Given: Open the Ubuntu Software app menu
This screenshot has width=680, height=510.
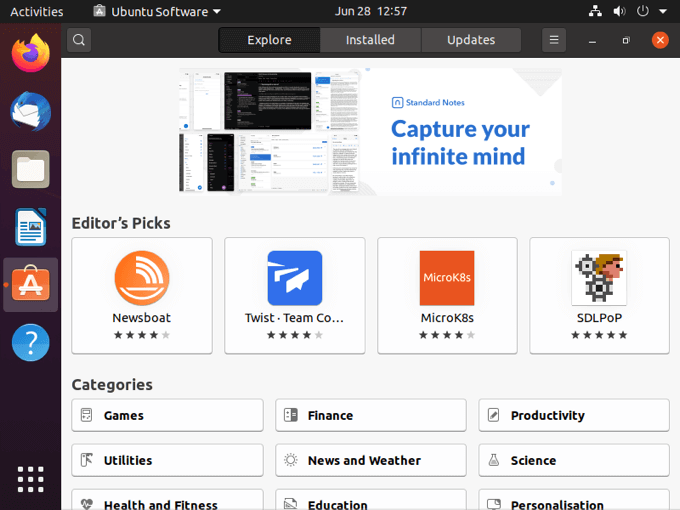Looking at the screenshot, I should [x=157, y=12].
